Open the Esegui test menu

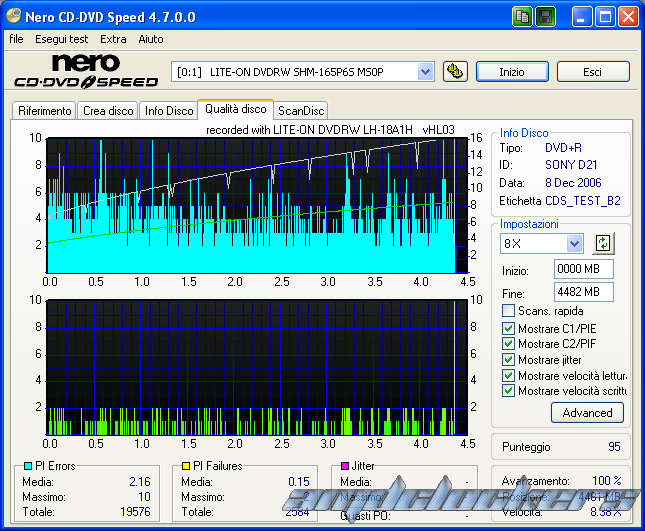point(62,39)
